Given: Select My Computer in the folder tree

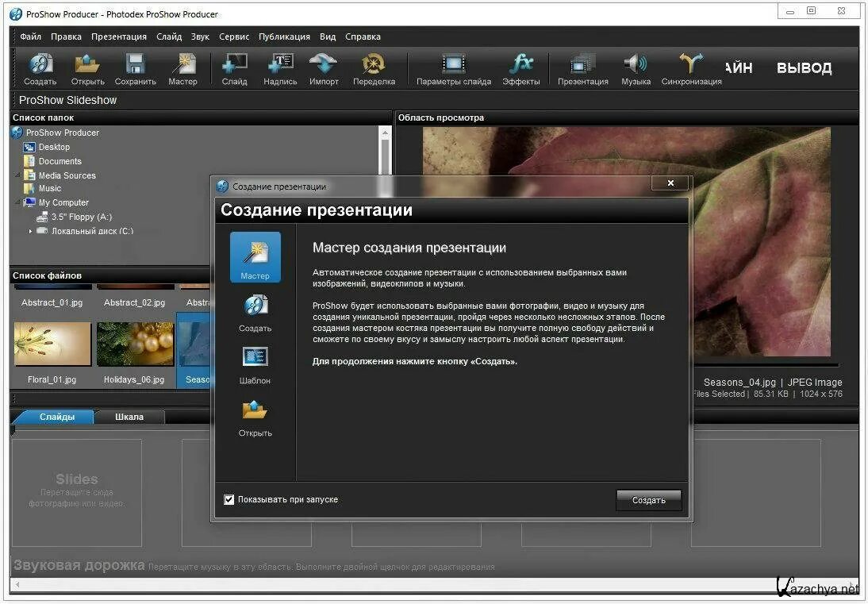Looking at the screenshot, I should tap(63, 203).
